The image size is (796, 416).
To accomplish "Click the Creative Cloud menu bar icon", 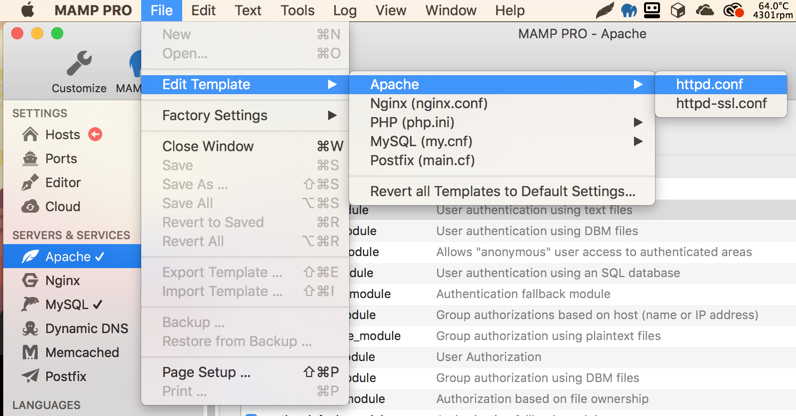I will 733,10.
